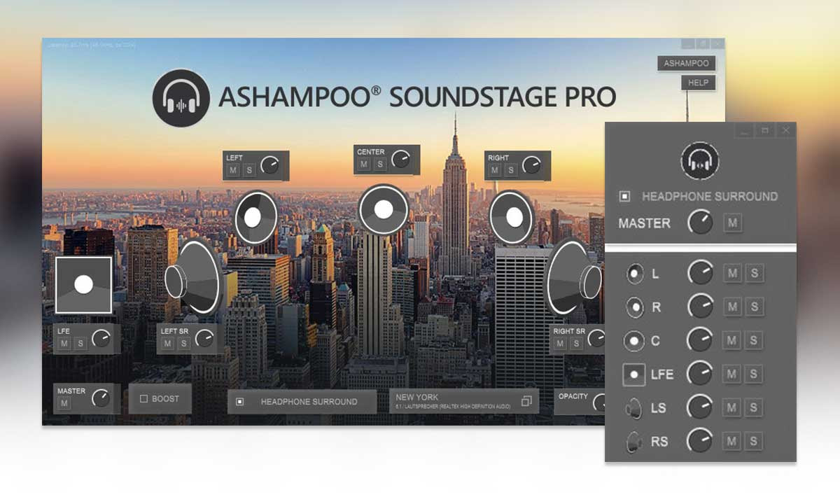Viewport: 840px width, 504px height.
Task: Mute the RS channel in mini panel
Action: 733,442
